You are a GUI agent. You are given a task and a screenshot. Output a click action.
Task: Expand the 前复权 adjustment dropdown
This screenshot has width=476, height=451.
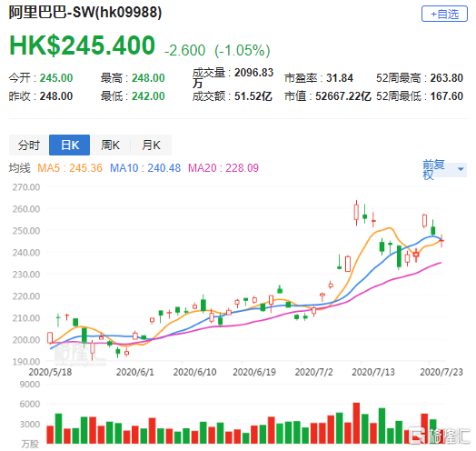pos(444,169)
